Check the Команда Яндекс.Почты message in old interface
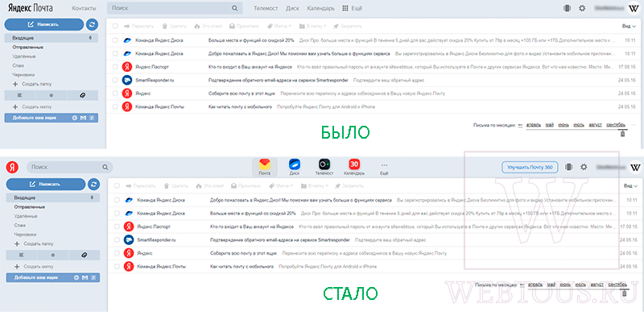 [x=115, y=107]
